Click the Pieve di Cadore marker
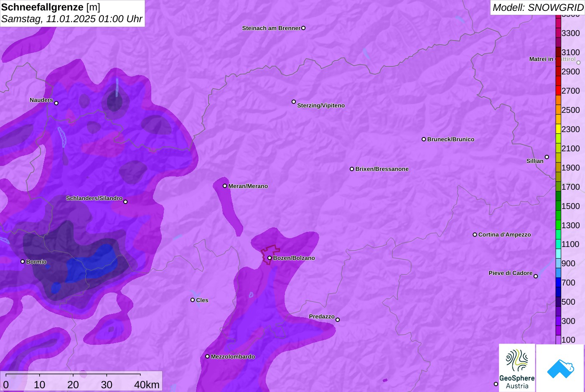This screenshot has height=392, width=585. [x=536, y=276]
